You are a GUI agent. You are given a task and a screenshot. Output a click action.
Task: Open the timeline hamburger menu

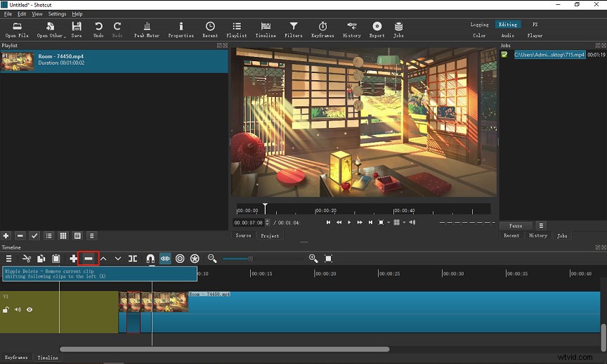8,259
